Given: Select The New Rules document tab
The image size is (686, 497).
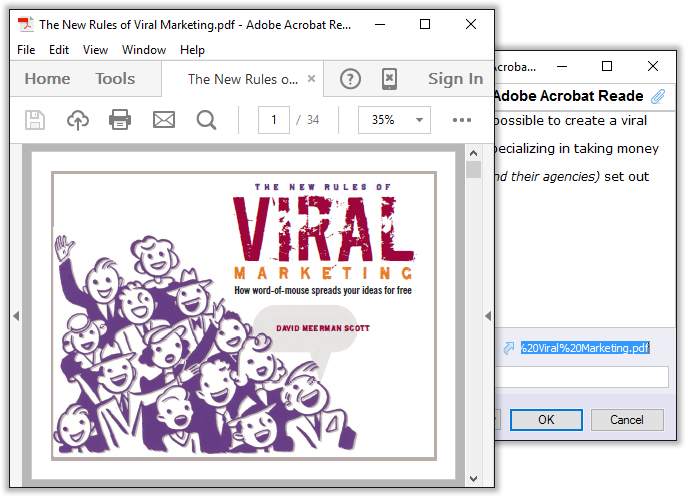Looking at the screenshot, I should point(243,79).
